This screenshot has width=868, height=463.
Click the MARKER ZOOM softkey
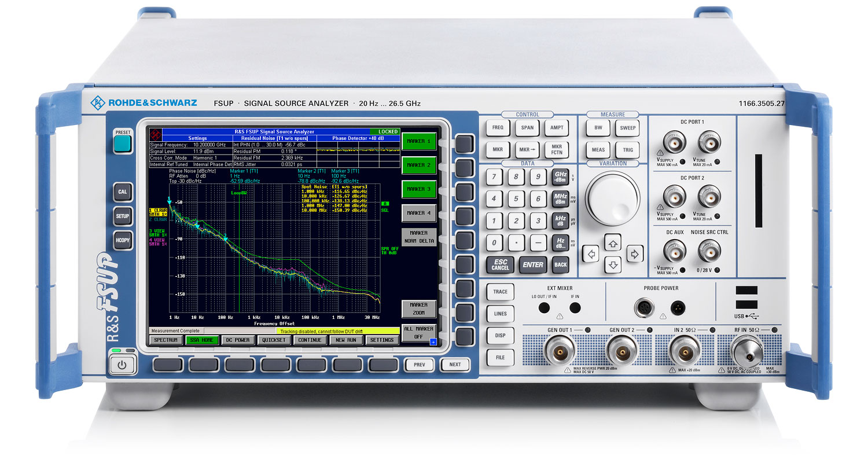[419, 308]
